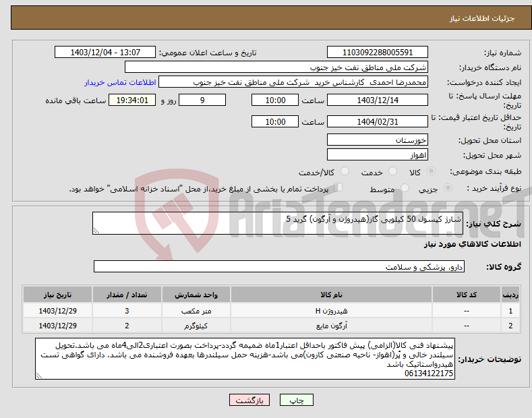Click the goods group field دارو، پزشکی و سلامت

click(279, 267)
